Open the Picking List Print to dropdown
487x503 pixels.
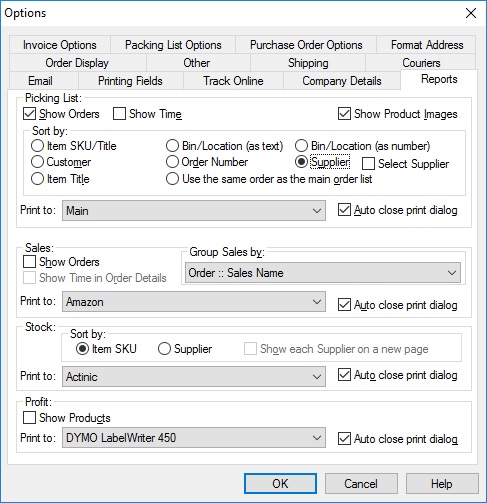click(194, 211)
